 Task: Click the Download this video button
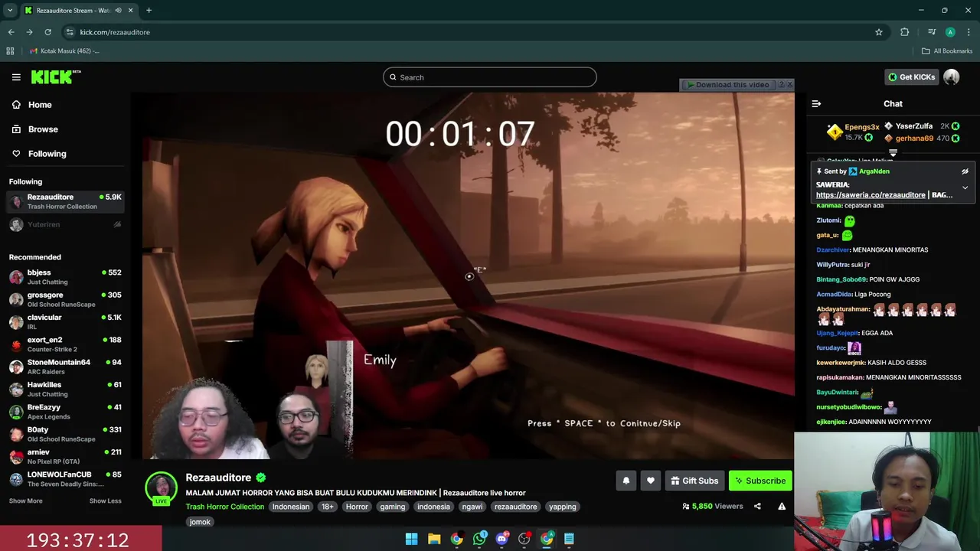click(727, 85)
